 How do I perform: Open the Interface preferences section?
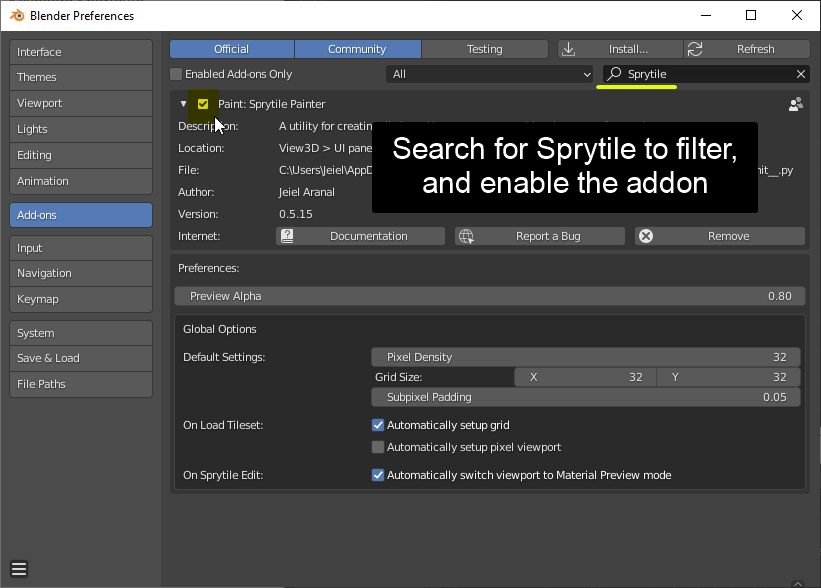coord(81,52)
